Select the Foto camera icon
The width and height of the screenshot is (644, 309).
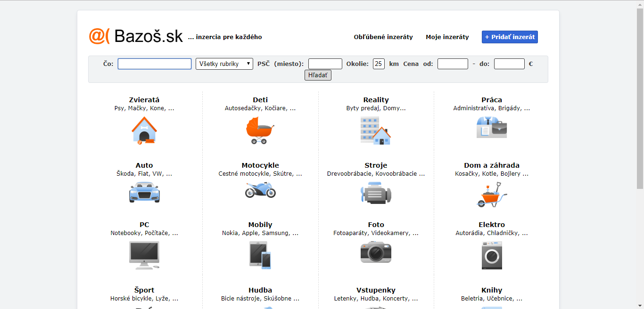point(376,252)
